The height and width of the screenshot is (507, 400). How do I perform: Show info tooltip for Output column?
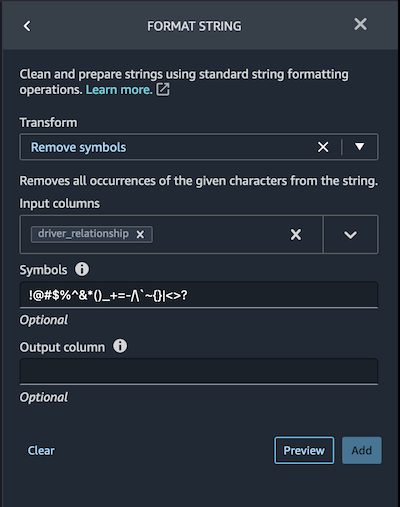coord(120,346)
